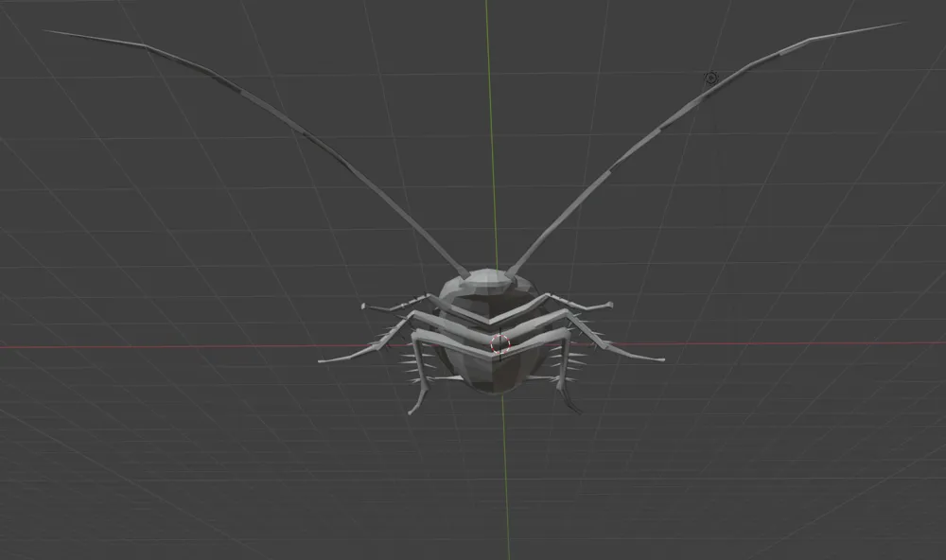The width and height of the screenshot is (946, 560).
Task: Click the tip of the right antenna
Action: click(x=902, y=24)
